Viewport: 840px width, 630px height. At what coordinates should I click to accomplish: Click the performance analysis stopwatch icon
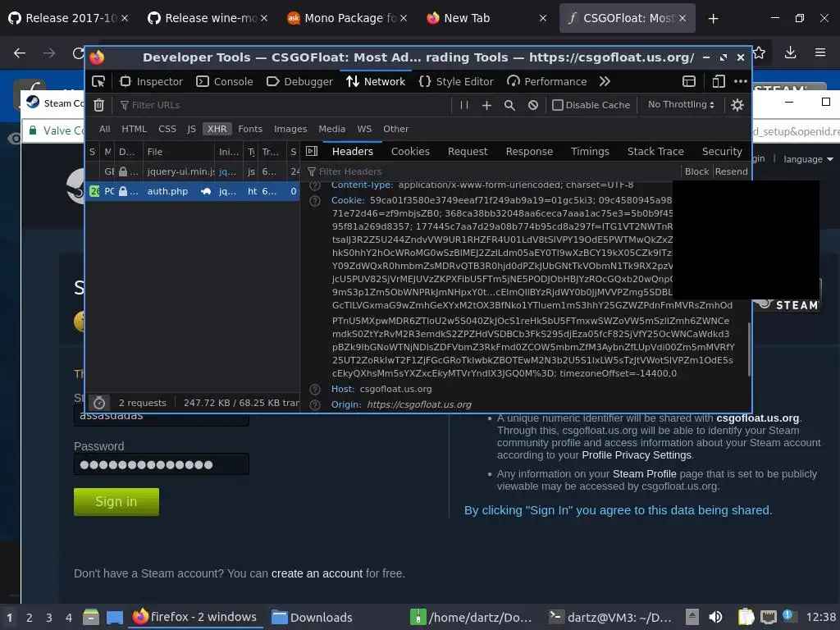[x=99, y=402]
